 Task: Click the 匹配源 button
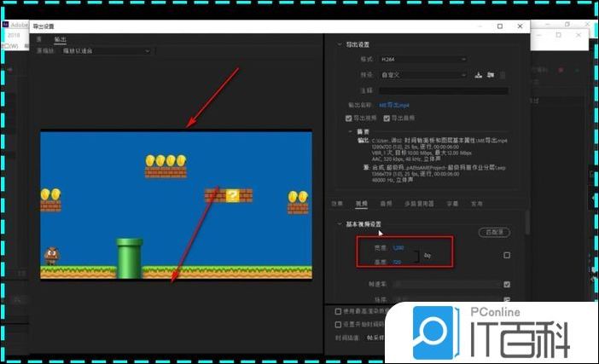[494, 232]
